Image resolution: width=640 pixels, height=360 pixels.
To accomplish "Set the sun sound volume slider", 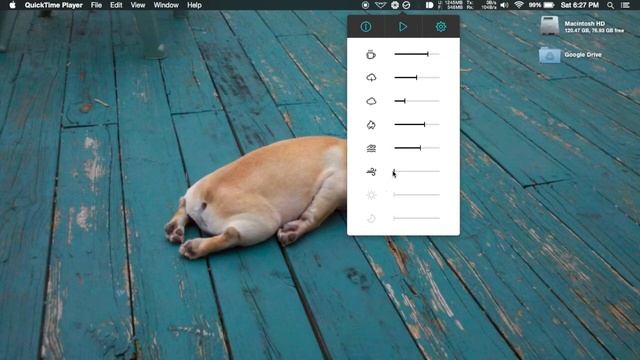I will pos(417,195).
